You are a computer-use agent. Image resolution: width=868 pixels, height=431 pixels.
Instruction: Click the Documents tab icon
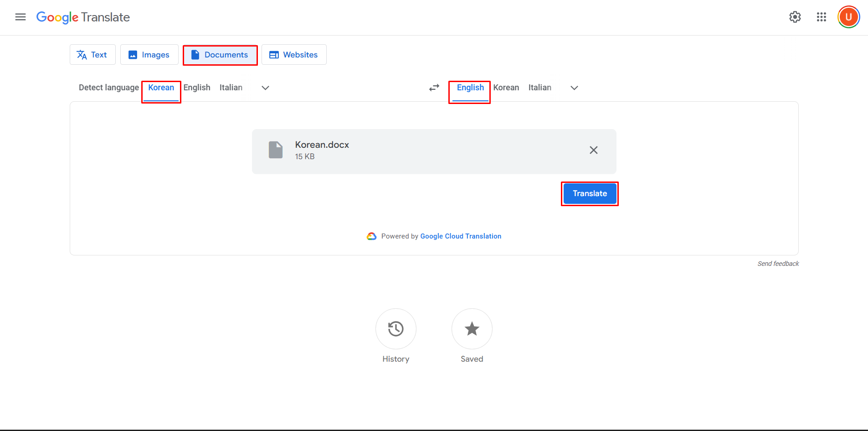tap(195, 54)
